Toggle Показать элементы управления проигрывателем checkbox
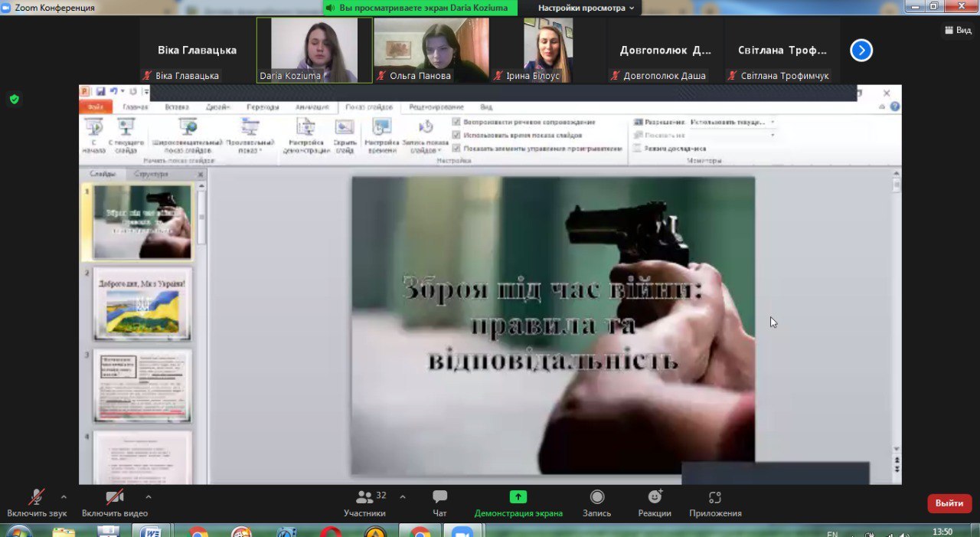This screenshot has height=537, width=980. (457, 149)
